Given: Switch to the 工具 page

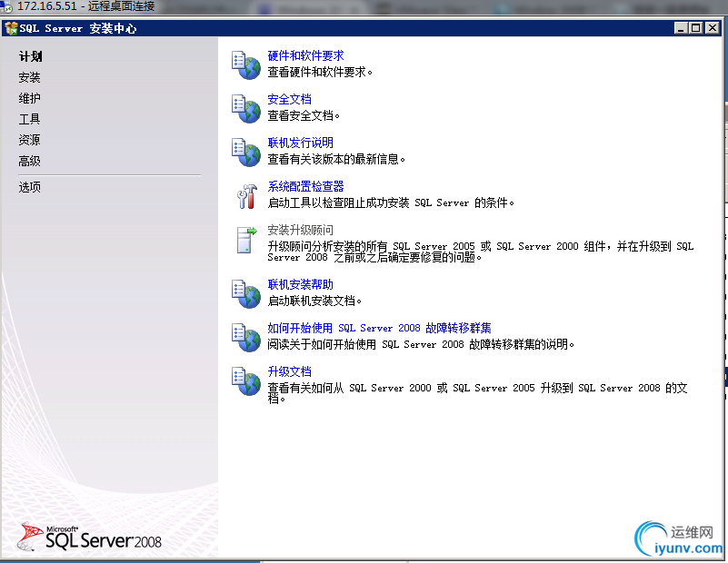Looking at the screenshot, I should [29, 119].
